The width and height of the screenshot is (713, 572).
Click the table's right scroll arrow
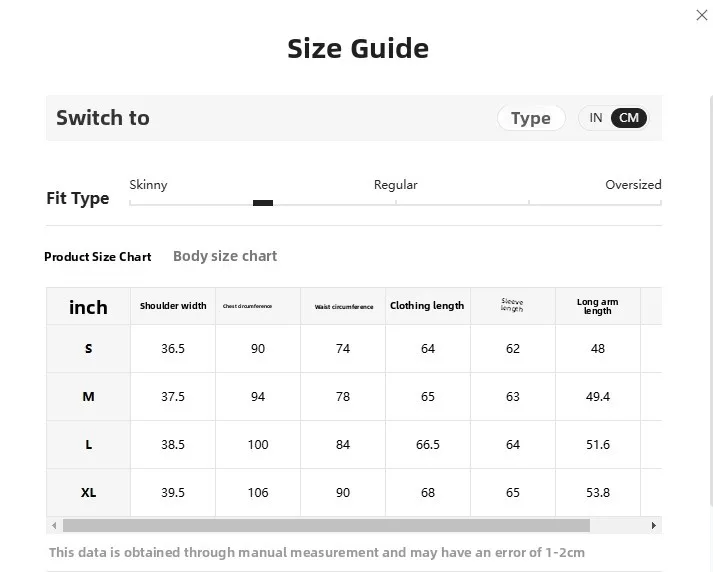point(653,526)
